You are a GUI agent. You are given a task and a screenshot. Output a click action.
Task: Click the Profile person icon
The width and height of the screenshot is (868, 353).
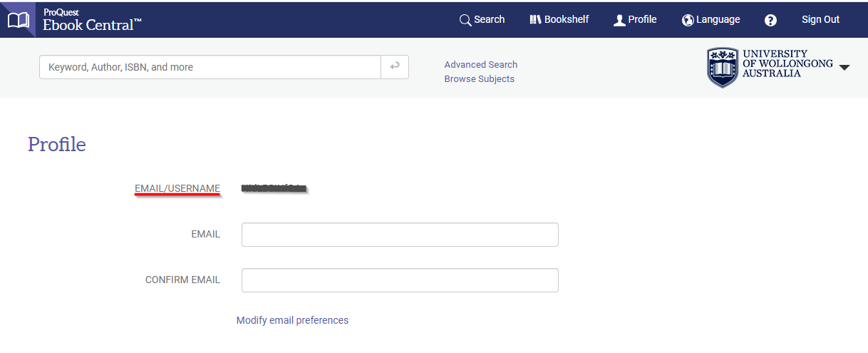619,20
